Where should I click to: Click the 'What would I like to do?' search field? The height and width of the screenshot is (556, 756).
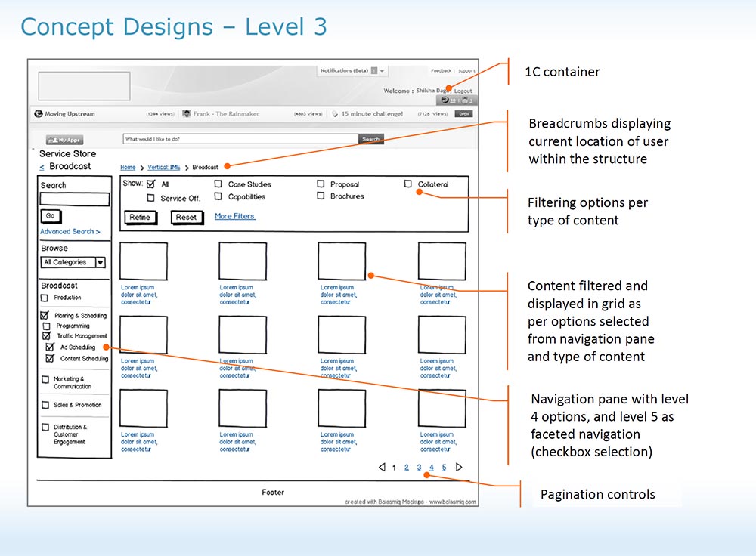pyautogui.click(x=240, y=139)
